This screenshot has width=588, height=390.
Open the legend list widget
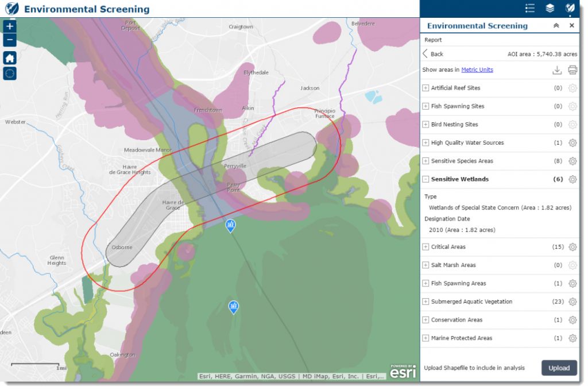click(x=530, y=8)
